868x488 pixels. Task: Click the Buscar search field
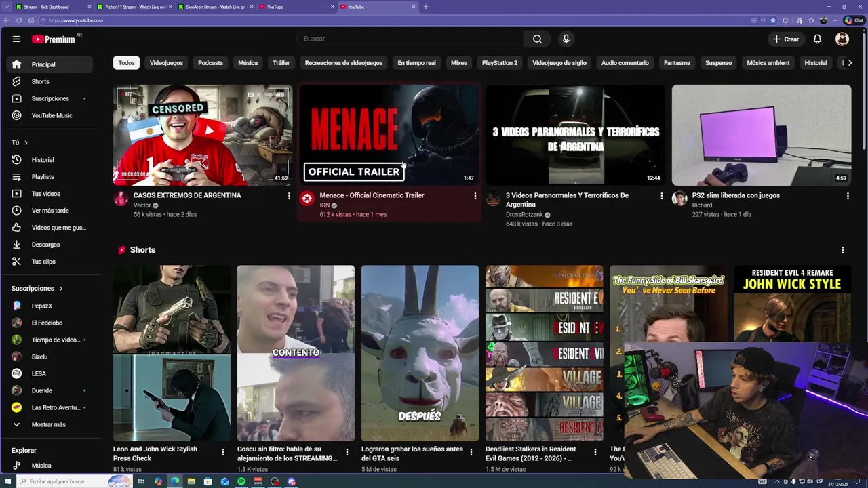pyautogui.click(x=410, y=39)
